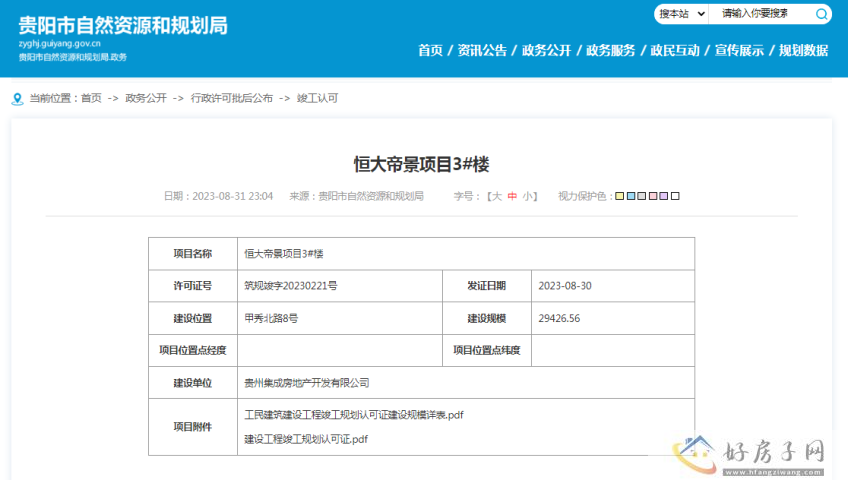Click the publish date 2023-08-31 23:04
Screen dimensions: 848x480
pyautogui.click(x=233, y=196)
